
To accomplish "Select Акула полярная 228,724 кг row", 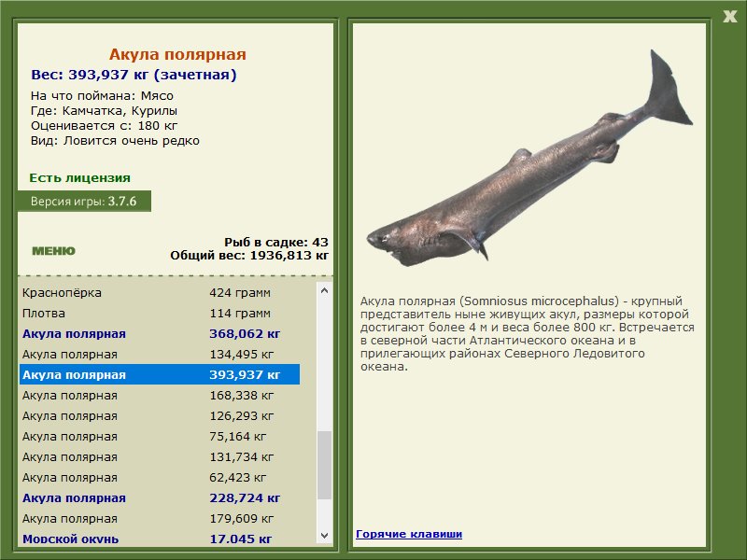I will [160, 497].
